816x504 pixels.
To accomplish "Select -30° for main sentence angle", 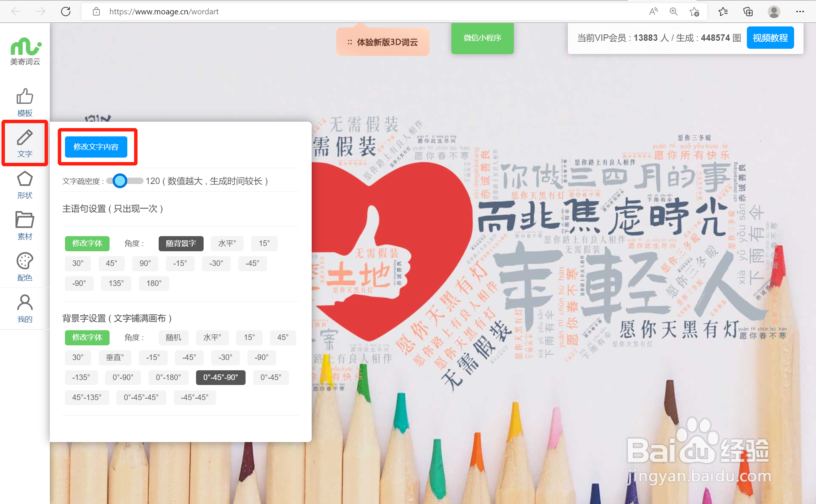I will pyautogui.click(x=216, y=263).
